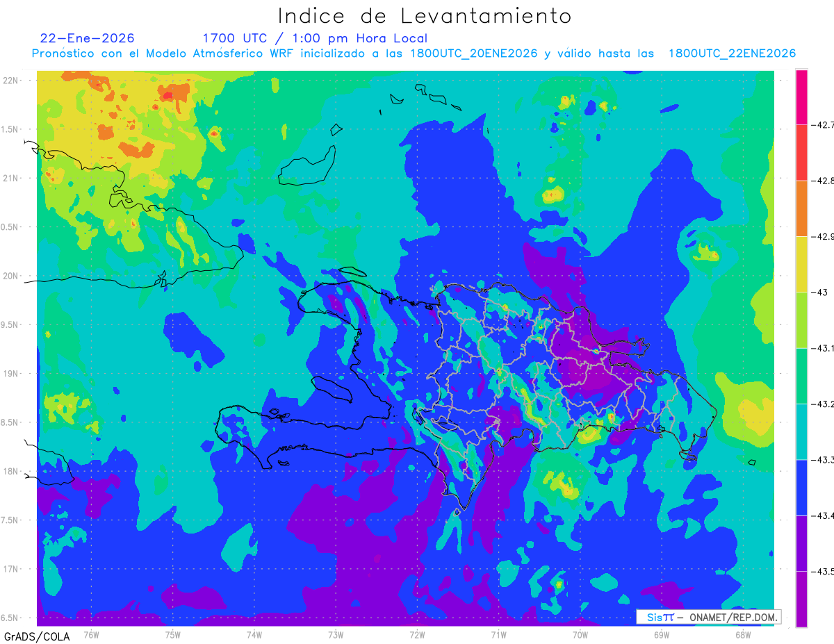Click the red color scale segment above -42.8
The width and height of the screenshot is (834, 644).
click(801, 153)
